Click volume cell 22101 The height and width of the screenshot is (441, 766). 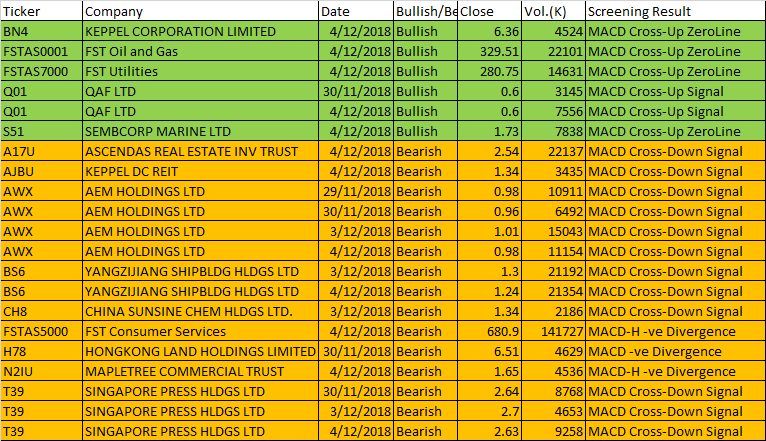[x=553, y=51]
